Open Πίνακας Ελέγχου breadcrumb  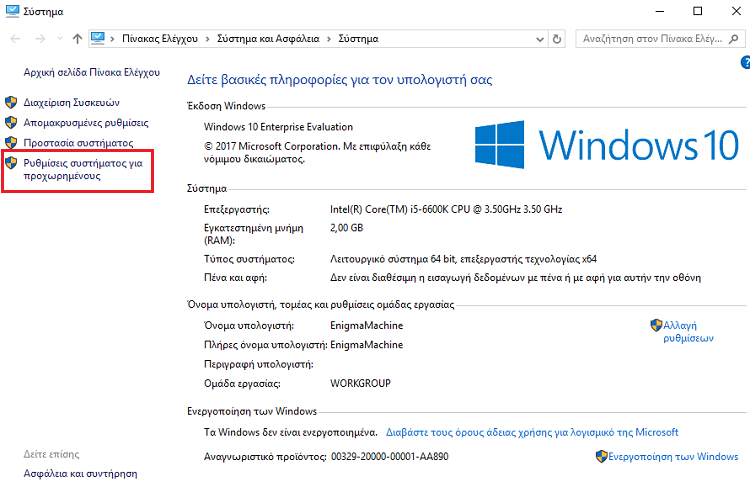click(x=160, y=39)
